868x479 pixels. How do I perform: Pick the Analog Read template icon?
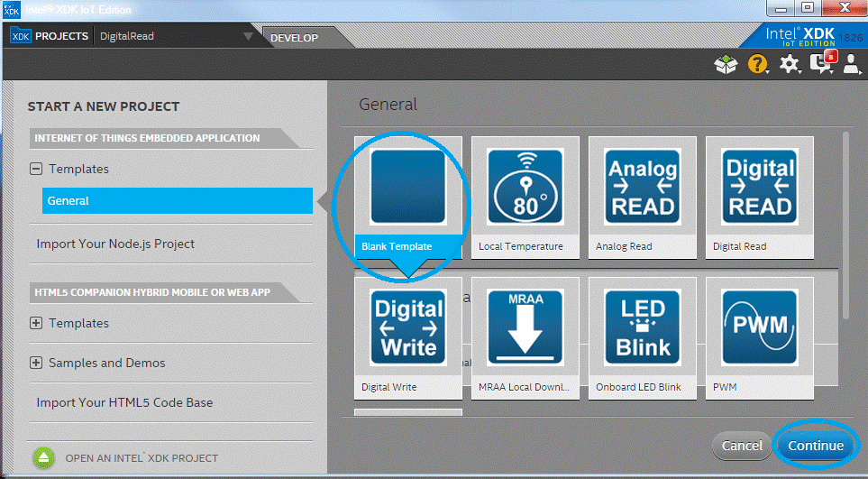click(642, 186)
